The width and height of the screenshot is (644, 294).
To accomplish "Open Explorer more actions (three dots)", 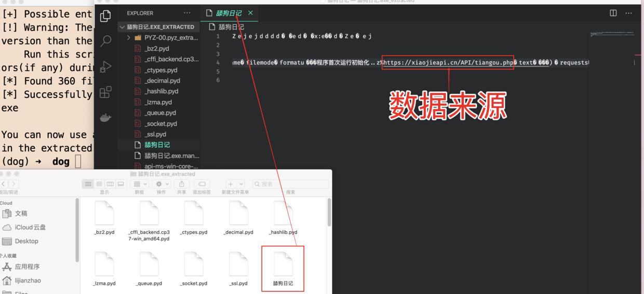I will pyautogui.click(x=187, y=13).
